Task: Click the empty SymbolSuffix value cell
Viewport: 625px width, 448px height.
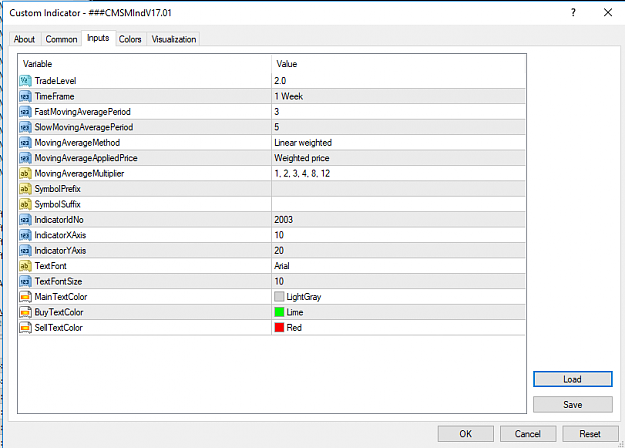Action: coord(398,204)
